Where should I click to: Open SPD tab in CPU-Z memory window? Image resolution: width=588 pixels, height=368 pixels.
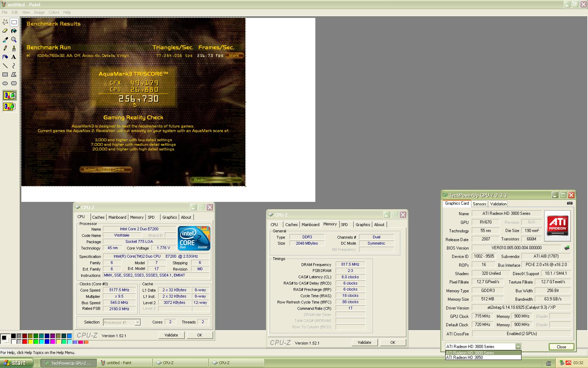344,225
